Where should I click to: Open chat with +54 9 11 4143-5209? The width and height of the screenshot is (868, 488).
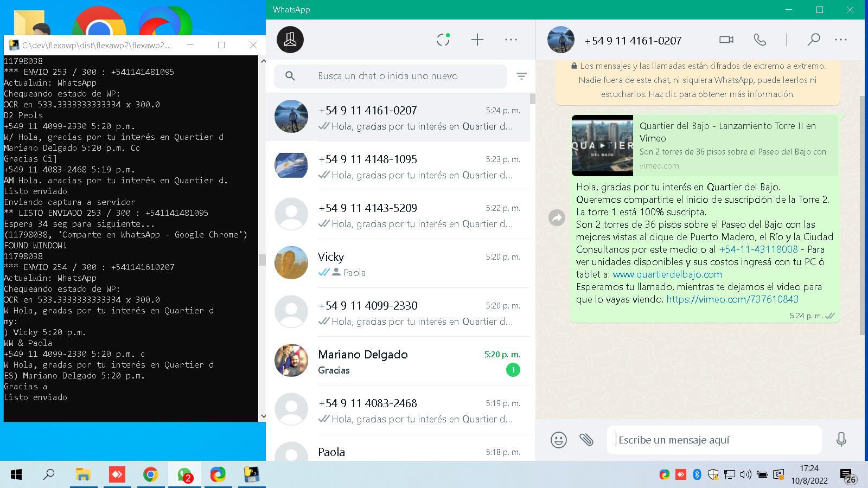[x=398, y=215]
